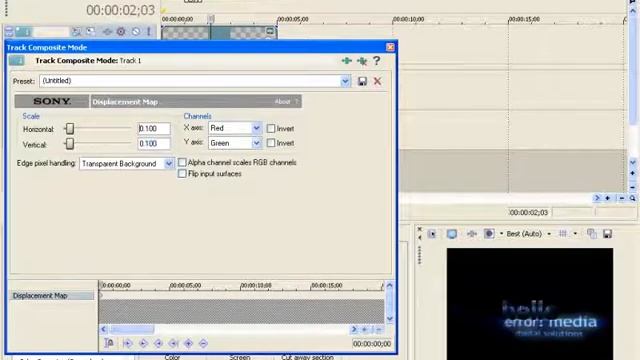Click the video preview image
The width and height of the screenshot is (640, 360).
[530, 304]
